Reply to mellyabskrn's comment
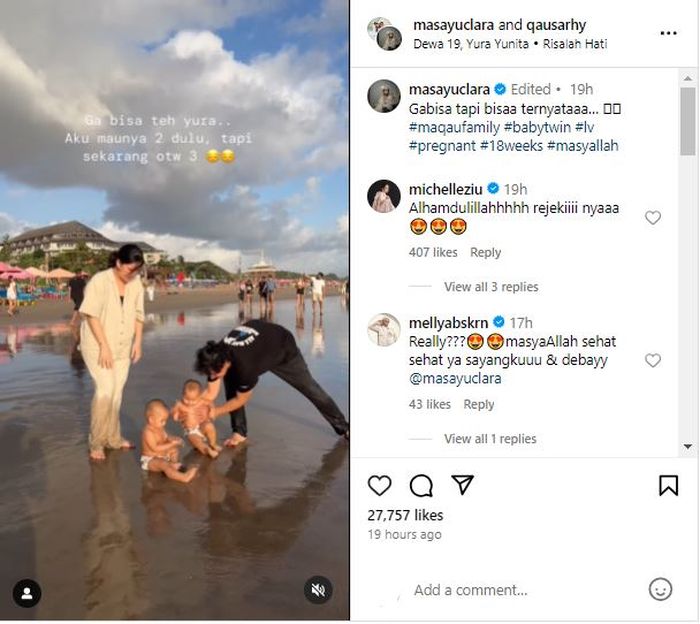The height and width of the screenshot is (624, 700). click(x=479, y=405)
